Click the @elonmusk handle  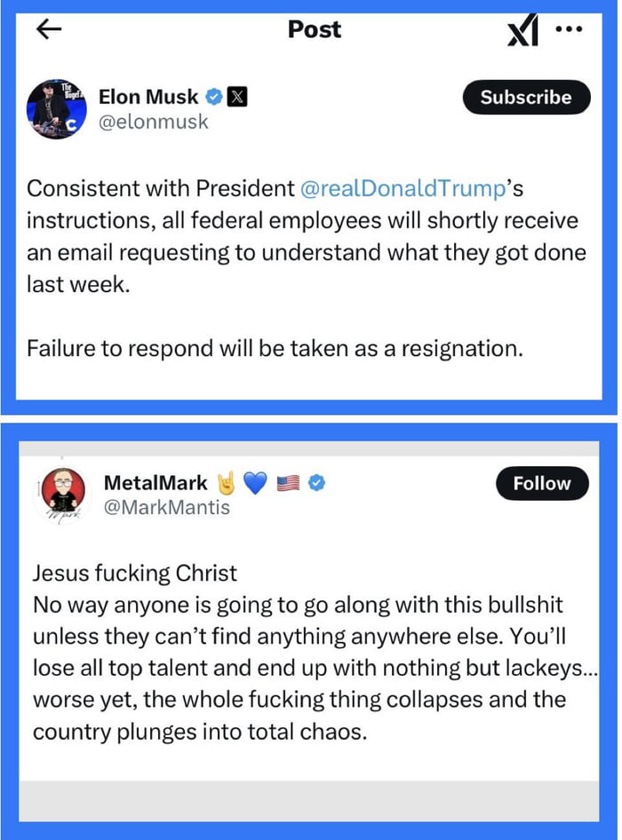pyautogui.click(x=155, y=123)
